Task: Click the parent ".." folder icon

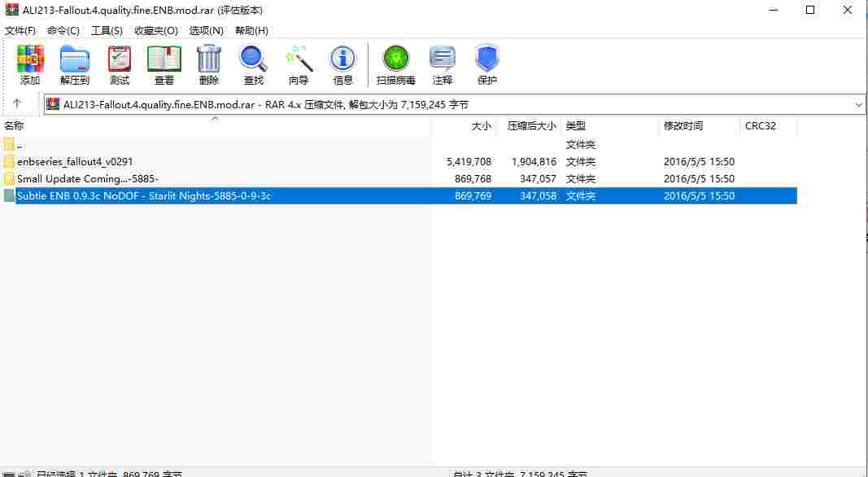Action: pyautogui.click(x=9, y=145)
